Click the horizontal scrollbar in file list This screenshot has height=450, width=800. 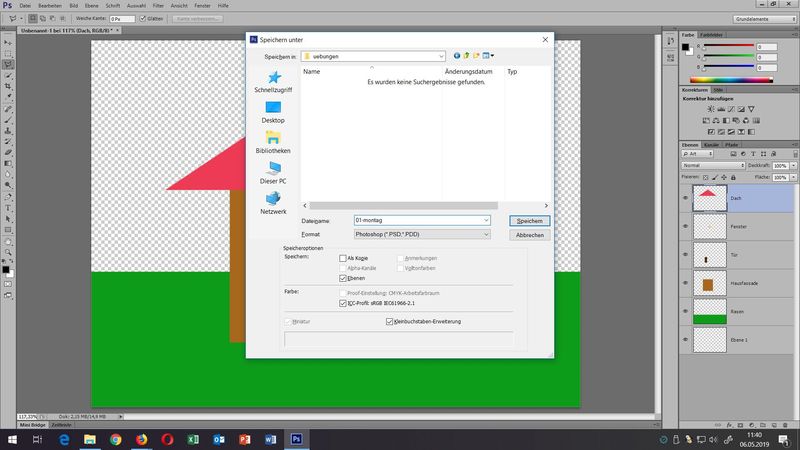(404, 206)
